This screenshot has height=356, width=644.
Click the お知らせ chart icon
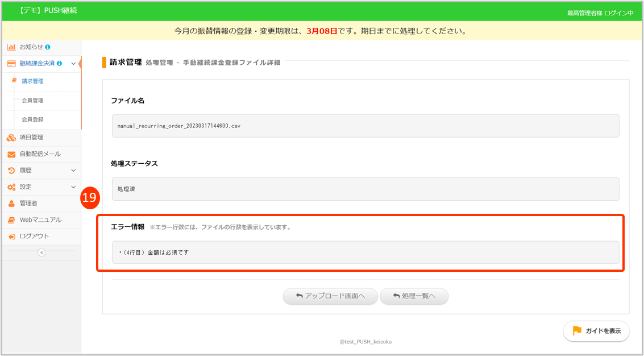pos(11,47)
